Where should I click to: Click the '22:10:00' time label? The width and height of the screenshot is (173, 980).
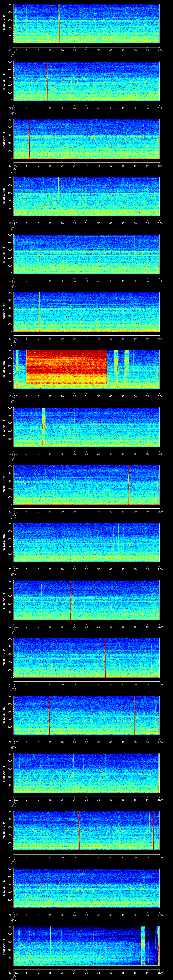[13, 569]
